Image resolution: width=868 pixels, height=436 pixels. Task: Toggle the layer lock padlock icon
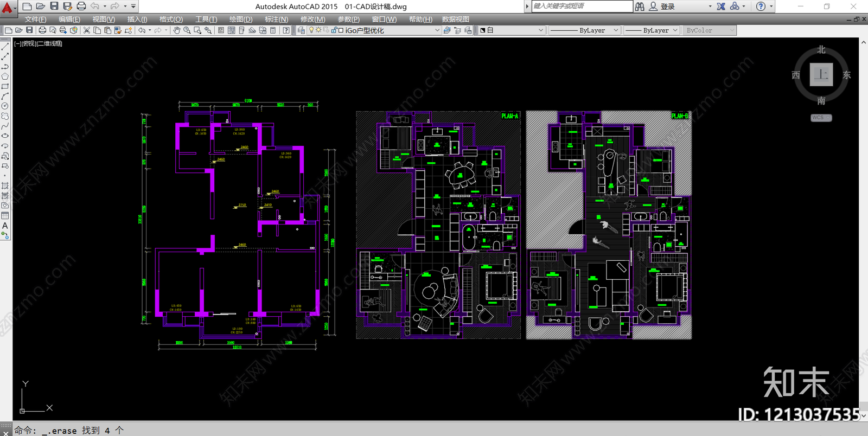click(334, 30)
